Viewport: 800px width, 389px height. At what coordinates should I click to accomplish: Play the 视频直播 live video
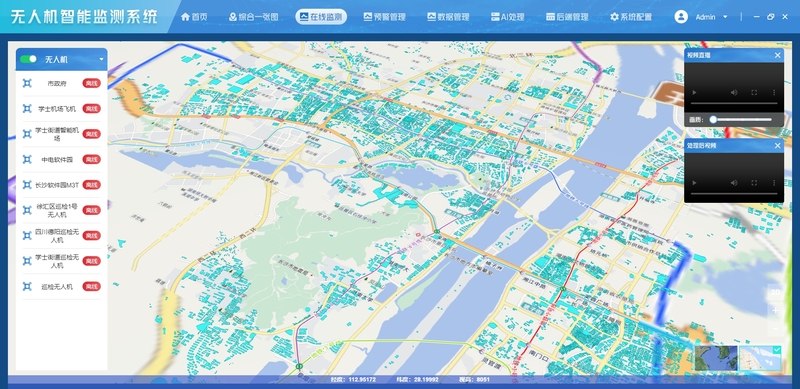pyautogui.click(x=694, y=92)
